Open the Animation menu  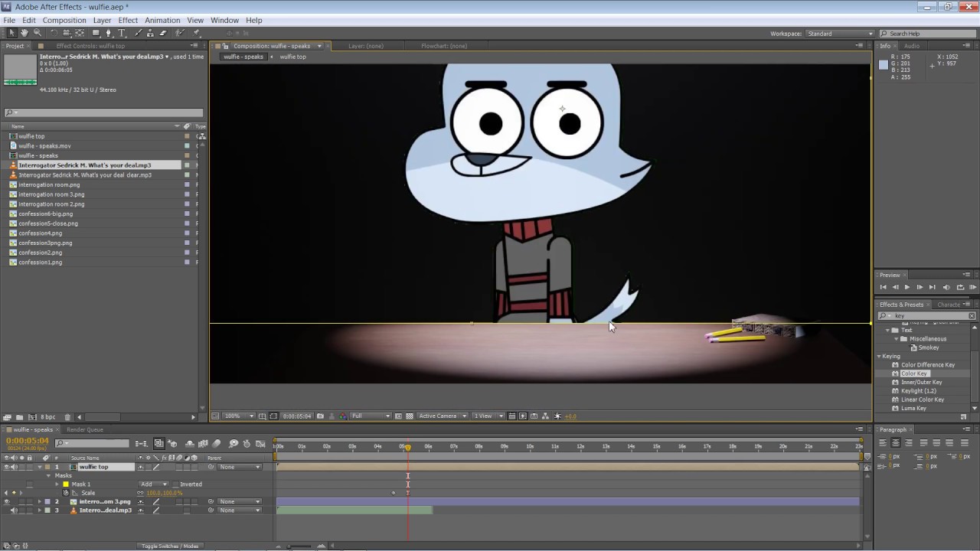[x=161, y=20]
